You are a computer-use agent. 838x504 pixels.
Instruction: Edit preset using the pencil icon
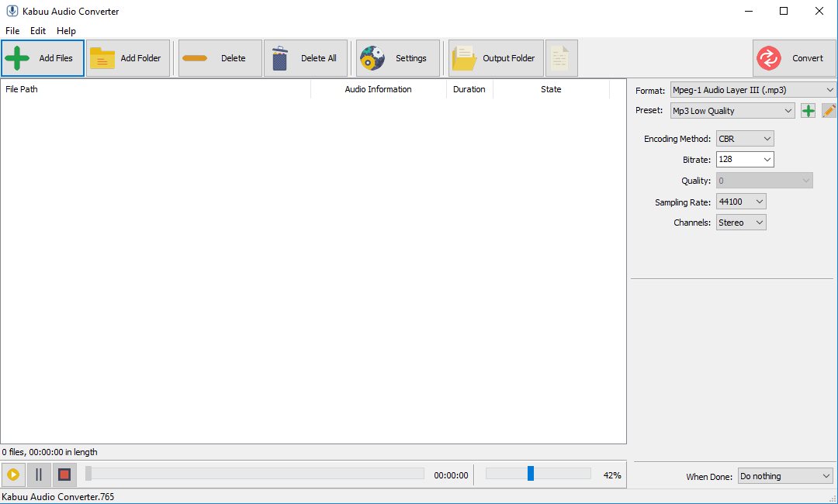tap(829, 111)
